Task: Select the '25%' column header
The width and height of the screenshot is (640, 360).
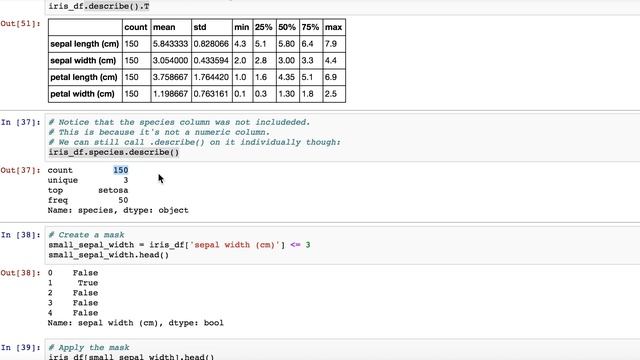Action: pyautogui.click(x=264, y=27)
